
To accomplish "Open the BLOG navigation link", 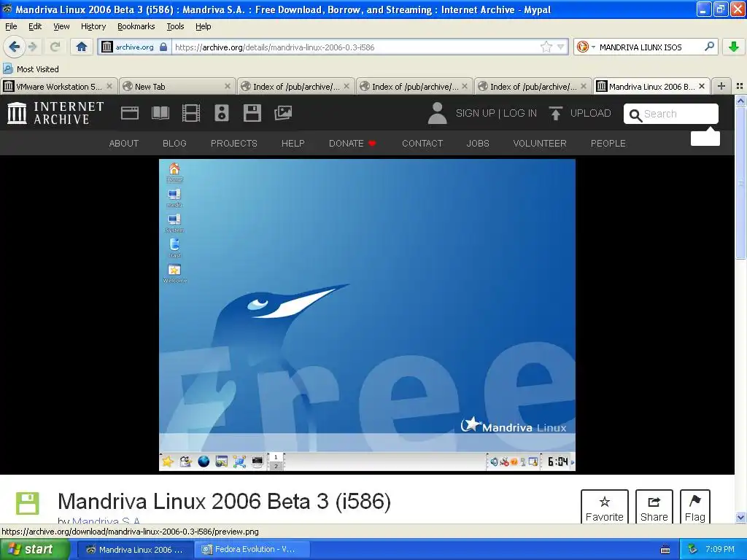I will pos(174,144).
